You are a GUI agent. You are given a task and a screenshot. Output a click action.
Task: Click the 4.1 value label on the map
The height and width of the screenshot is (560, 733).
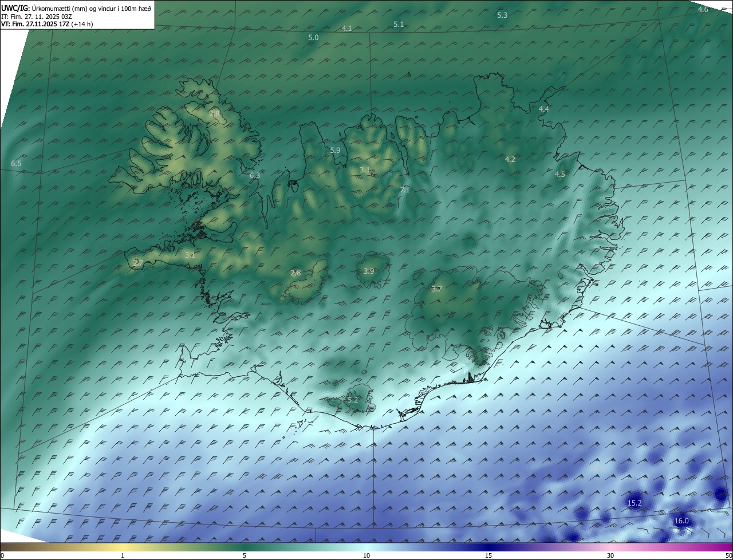(346, 29)
